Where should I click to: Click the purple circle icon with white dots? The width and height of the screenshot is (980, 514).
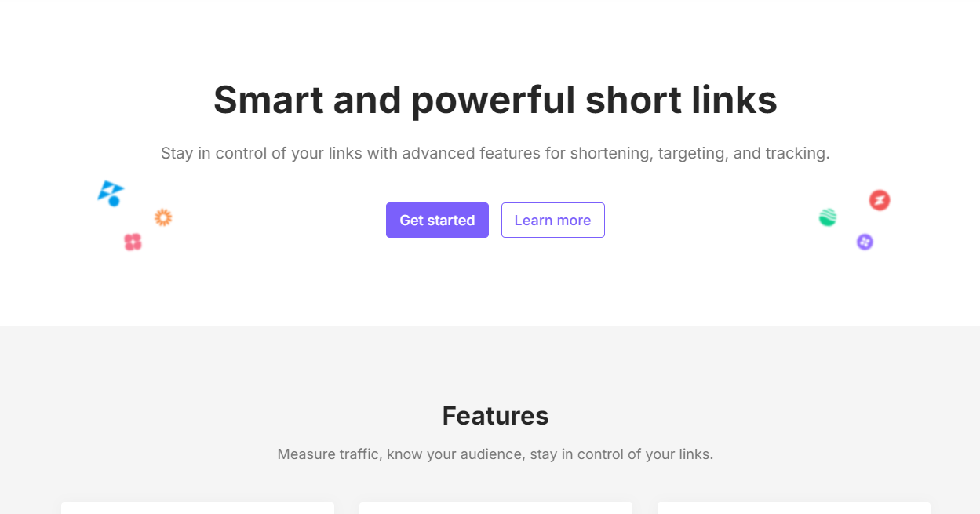(x=865, y=242)
